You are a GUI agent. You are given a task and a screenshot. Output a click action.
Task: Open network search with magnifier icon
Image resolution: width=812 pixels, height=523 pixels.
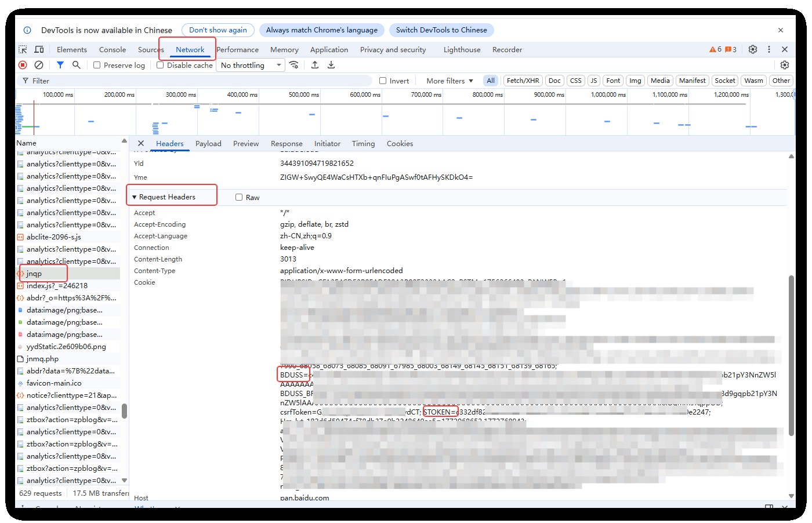(x=76, y=65)
